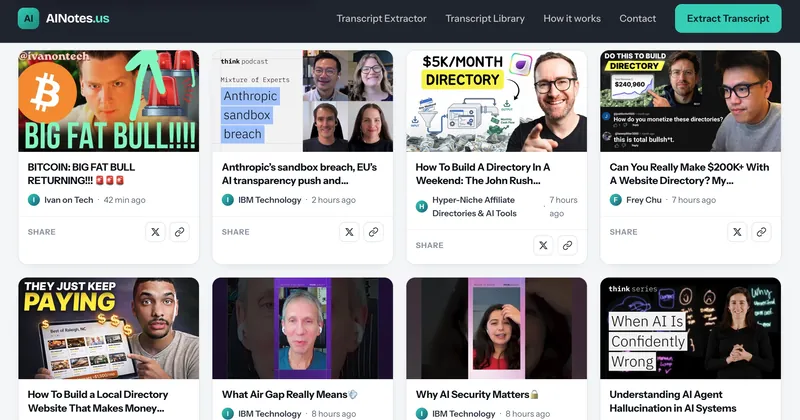Click SHARE label on Bitcoin card
The image size is (800, 420).
pyautogui.click(x=42, y=232)
